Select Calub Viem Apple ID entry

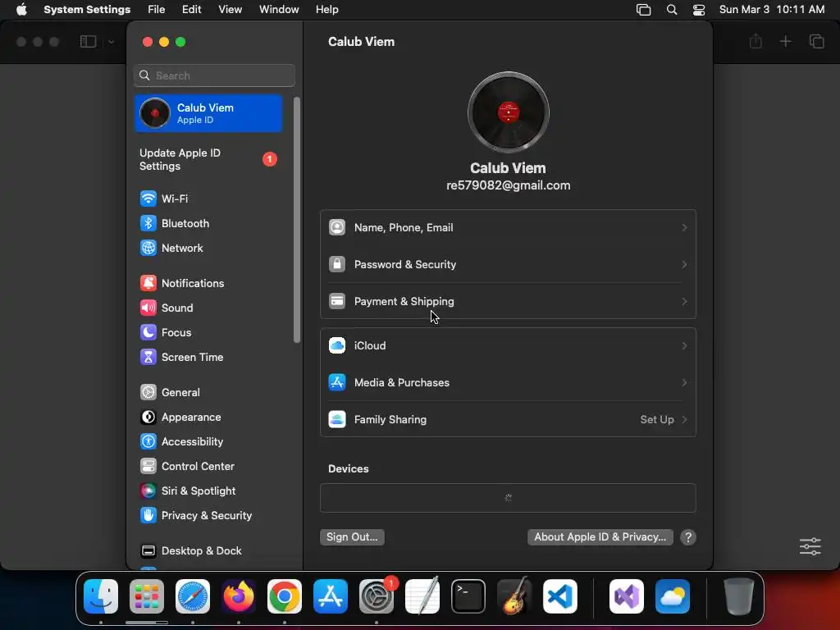[208, 113]
